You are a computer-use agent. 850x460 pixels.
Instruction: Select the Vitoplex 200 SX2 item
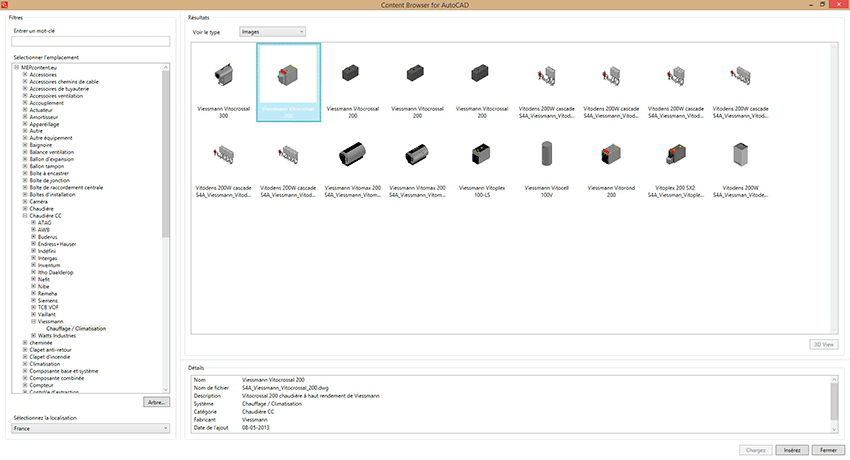click(675, 163)
